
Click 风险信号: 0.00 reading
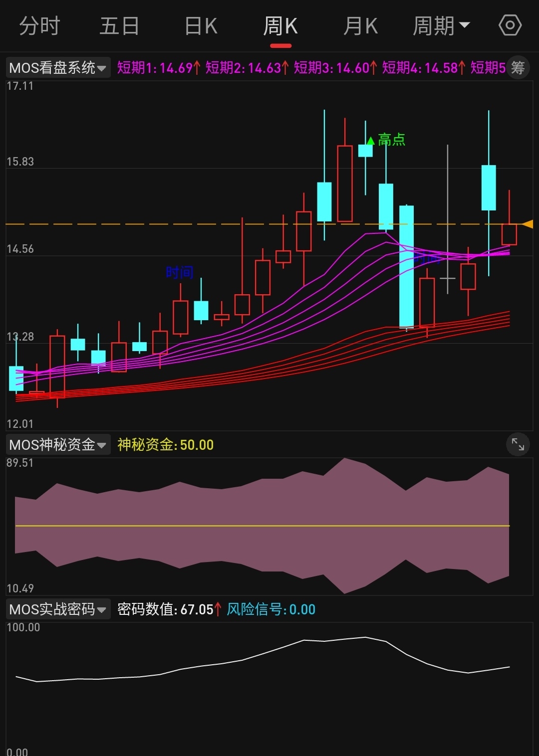click(271, 609)
